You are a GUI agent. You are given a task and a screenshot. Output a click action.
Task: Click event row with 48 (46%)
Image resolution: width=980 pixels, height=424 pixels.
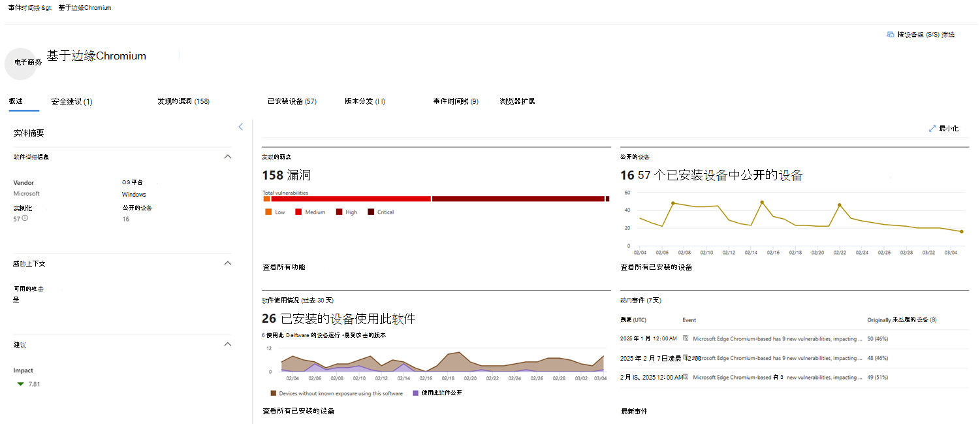[794, 358]
